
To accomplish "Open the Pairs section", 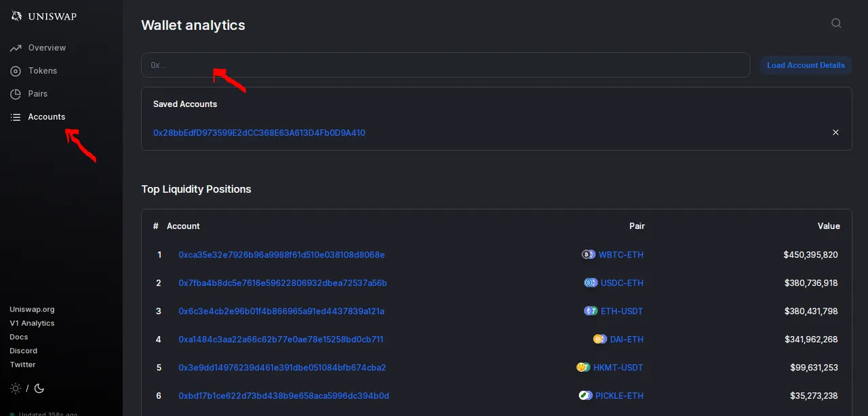I will (x=38, y=94).
